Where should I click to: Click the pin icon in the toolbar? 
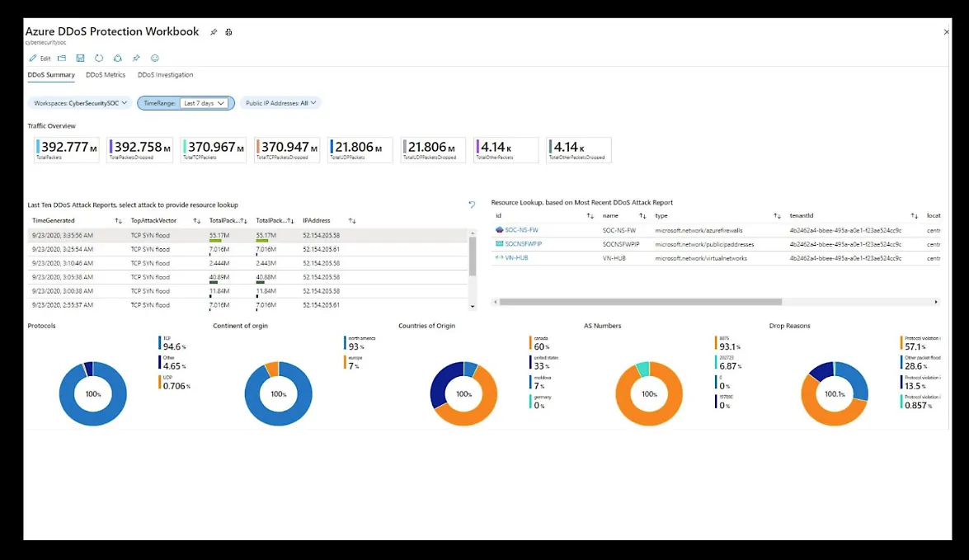[x=136, y=59]
